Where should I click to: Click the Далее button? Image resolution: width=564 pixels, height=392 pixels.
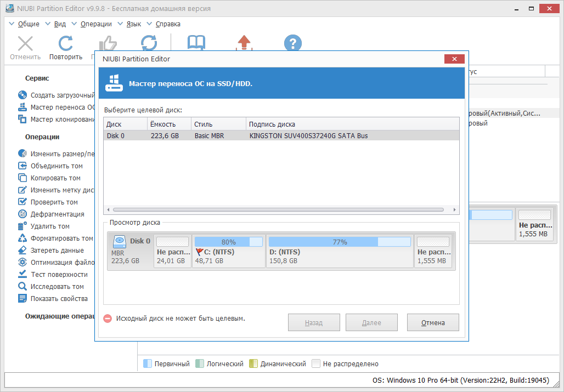point(371,322)
